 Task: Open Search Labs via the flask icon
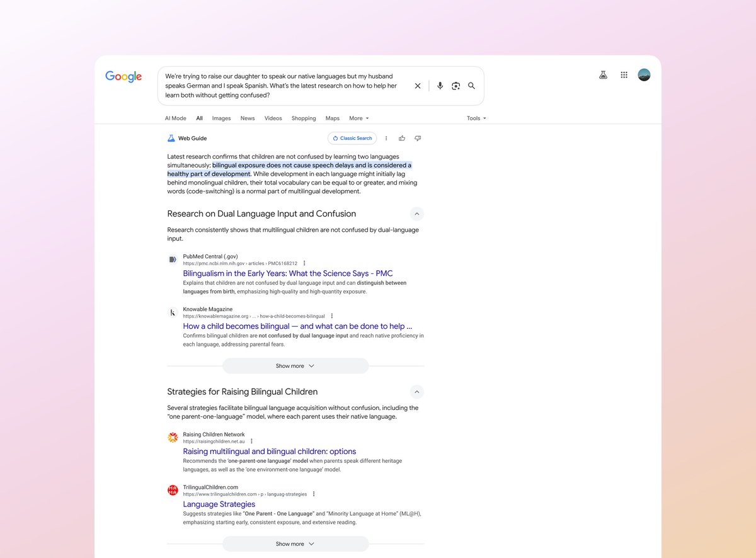(603, 74)
